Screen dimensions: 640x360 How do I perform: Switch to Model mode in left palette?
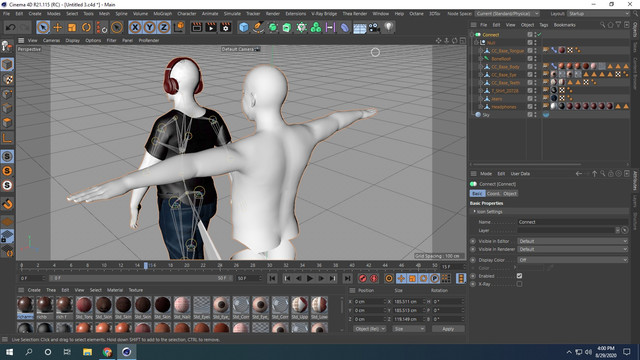coord(7,64)
